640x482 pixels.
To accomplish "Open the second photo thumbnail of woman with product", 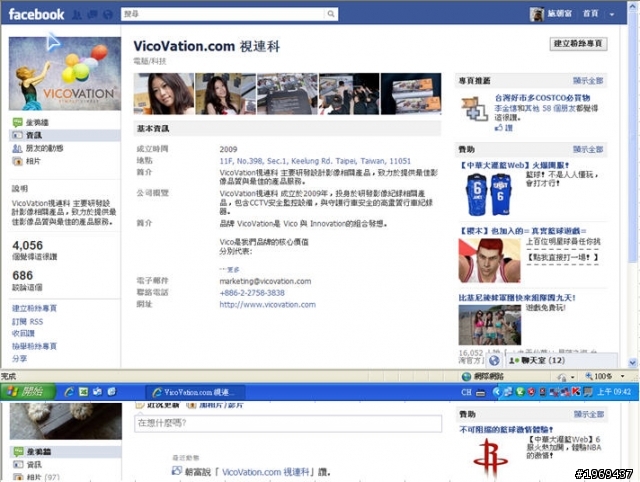I will [225, 94].
